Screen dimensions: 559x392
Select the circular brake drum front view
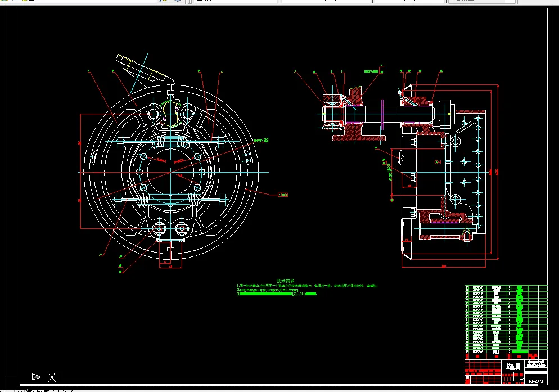(171, 172)
